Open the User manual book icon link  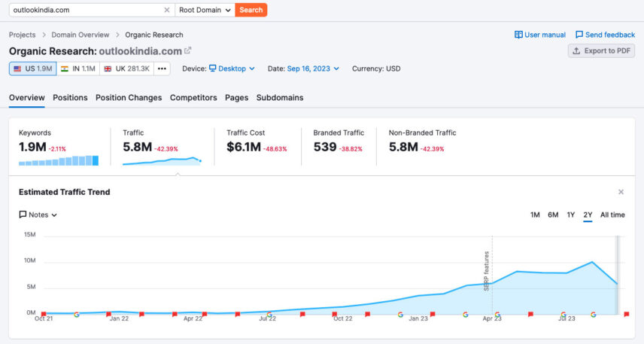pos(539,35)
